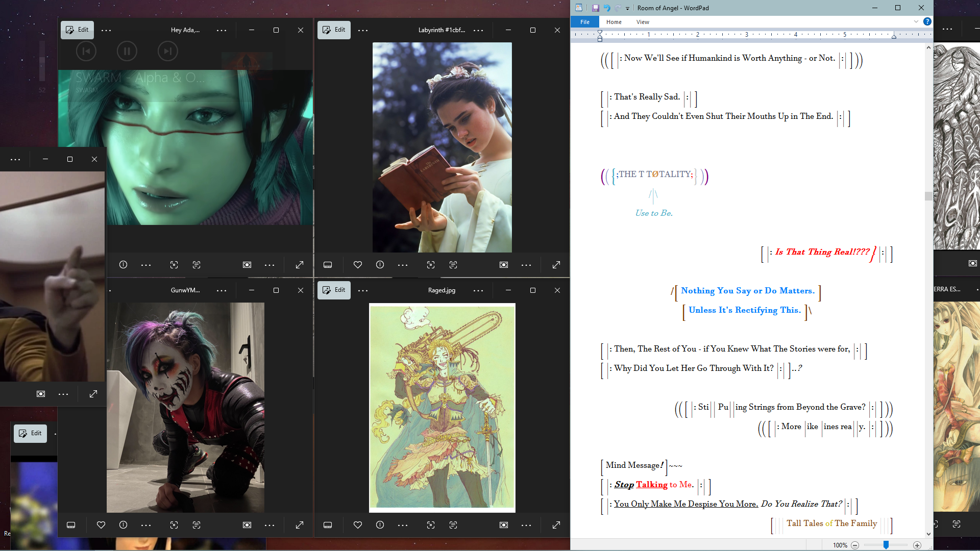This screenshot has width=980, height=551.
Task: Click visual search icon in Raged.jpg toolbar
Action: [431, 525]
